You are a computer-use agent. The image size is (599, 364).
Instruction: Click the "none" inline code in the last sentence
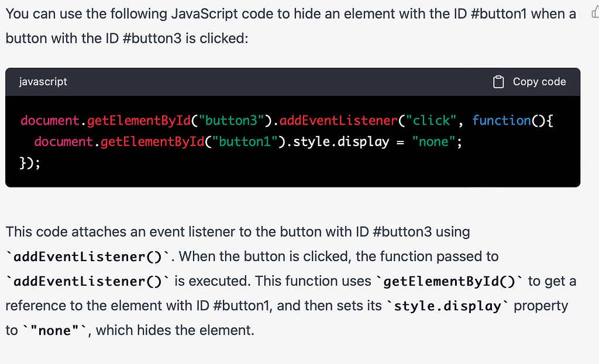[56, 330]
